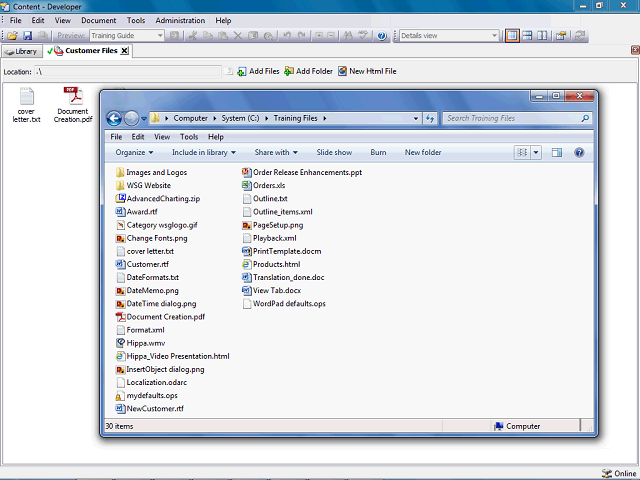Switch to the Library tab
This screenshot has height=480, width=640.
[x=22, y=51]
